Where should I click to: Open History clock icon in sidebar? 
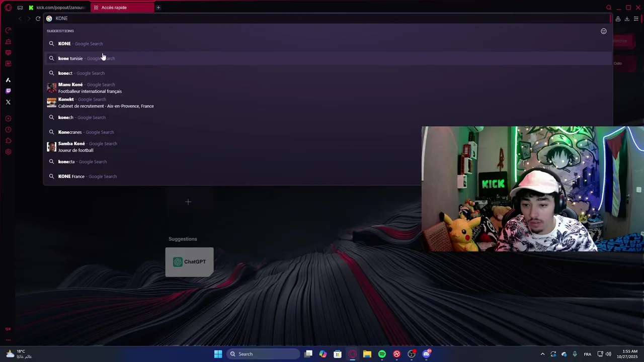pos(8,130)
